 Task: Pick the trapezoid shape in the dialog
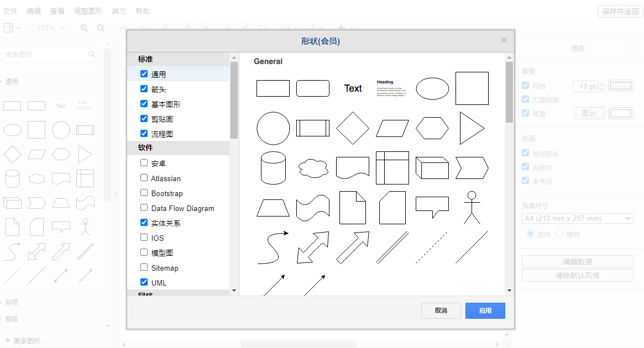tap(273, 208)
